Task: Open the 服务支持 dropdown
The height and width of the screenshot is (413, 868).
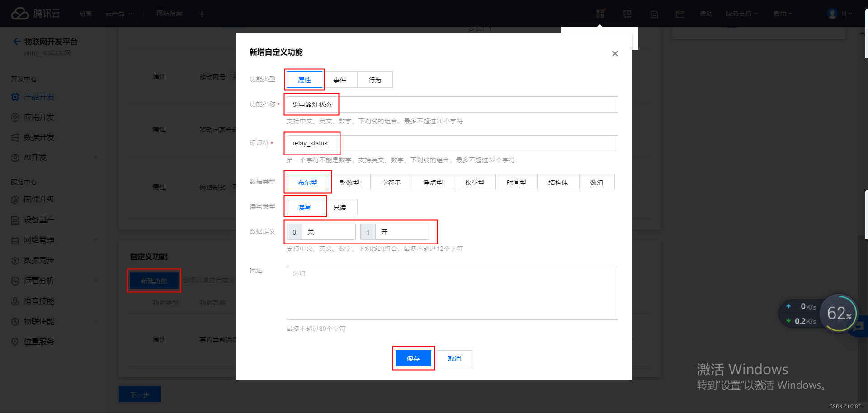Action: [x=741, y=14]
